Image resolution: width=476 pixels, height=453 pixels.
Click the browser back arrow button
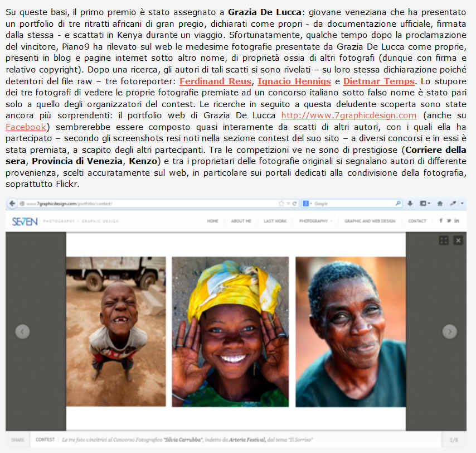coord(12,204)
